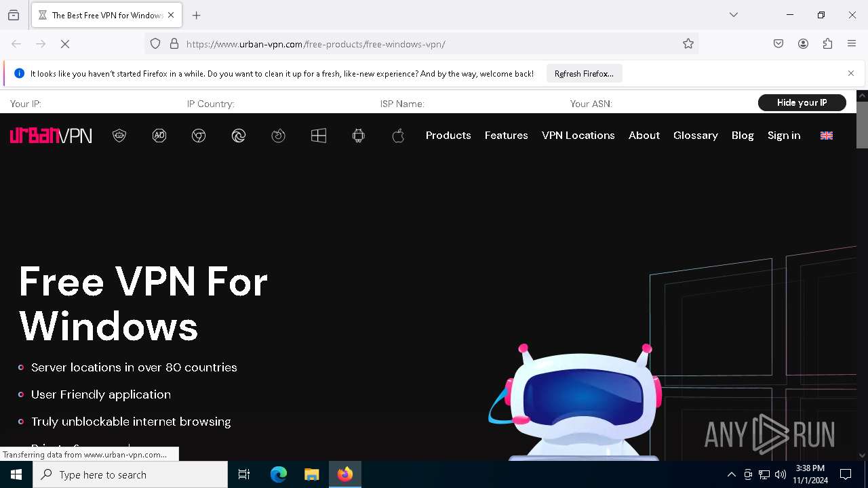868x488 pixels.
Task: Open the Edge extension icon in navbar
Action: tap(239, 136)
